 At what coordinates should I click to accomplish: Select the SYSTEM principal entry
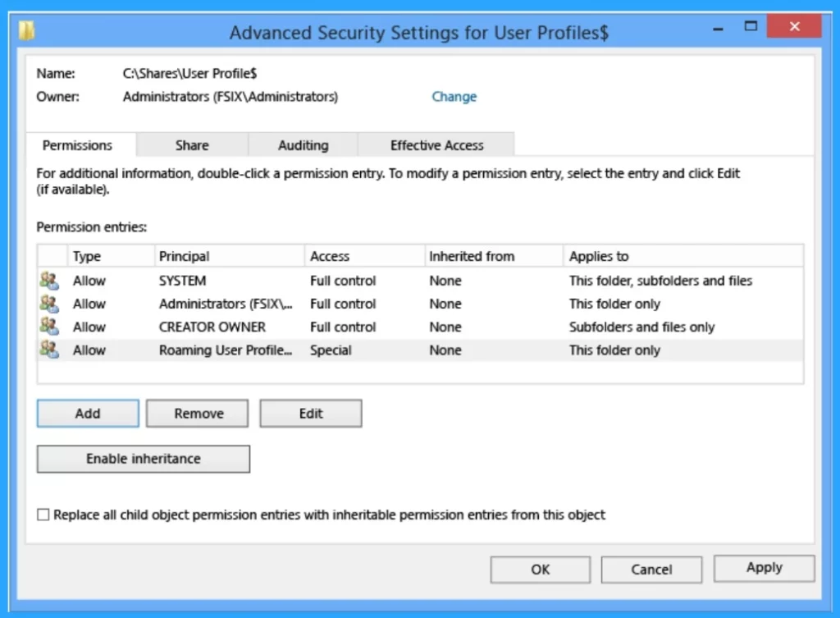[x=183, y=281]
